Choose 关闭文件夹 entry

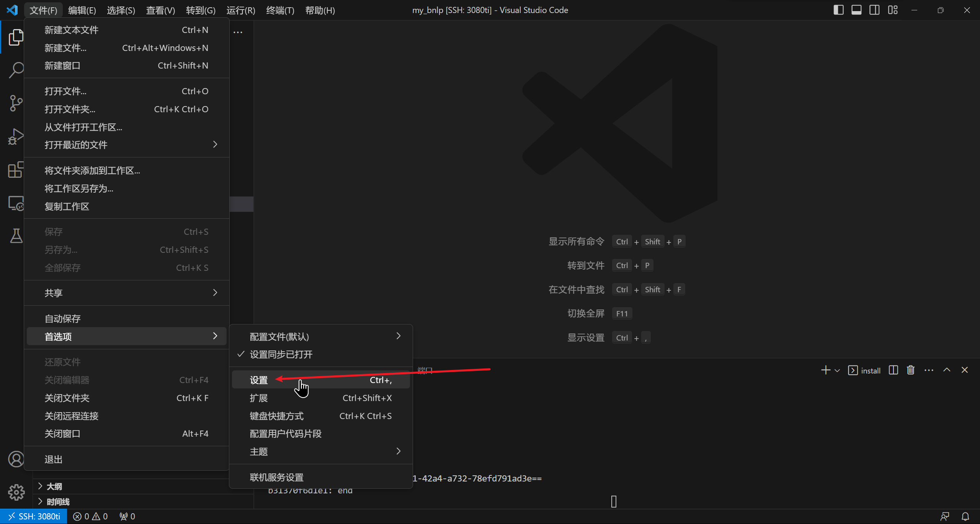point(127,398)
